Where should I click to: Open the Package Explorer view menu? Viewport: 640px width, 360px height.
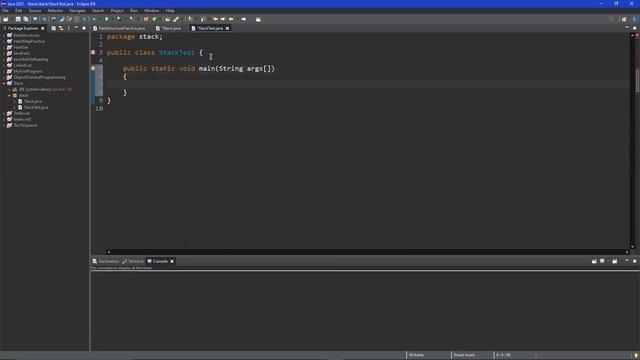69,28
